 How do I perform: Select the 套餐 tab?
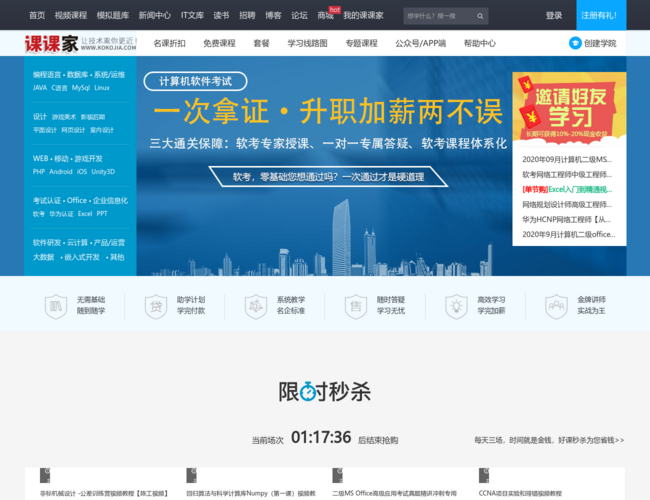click(262, 43)
